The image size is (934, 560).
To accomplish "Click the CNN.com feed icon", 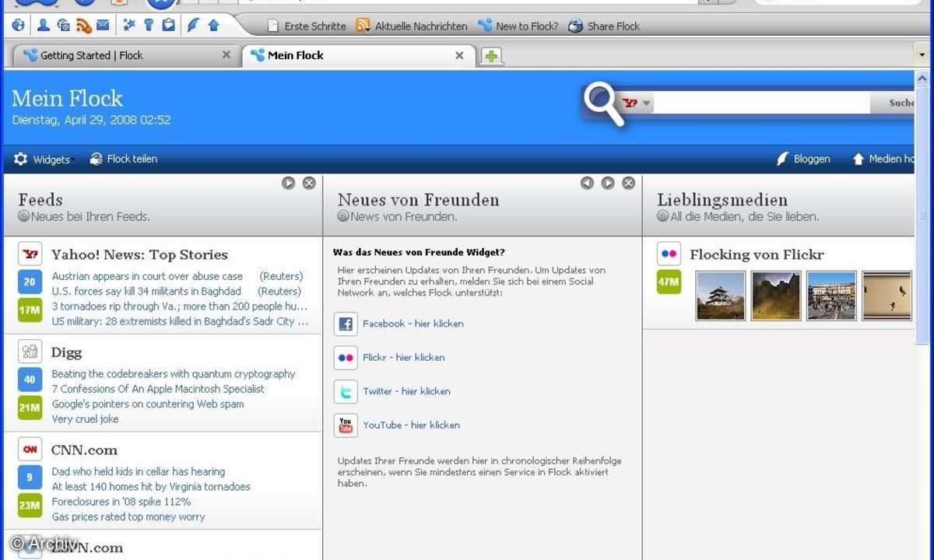I will (30, 449).
